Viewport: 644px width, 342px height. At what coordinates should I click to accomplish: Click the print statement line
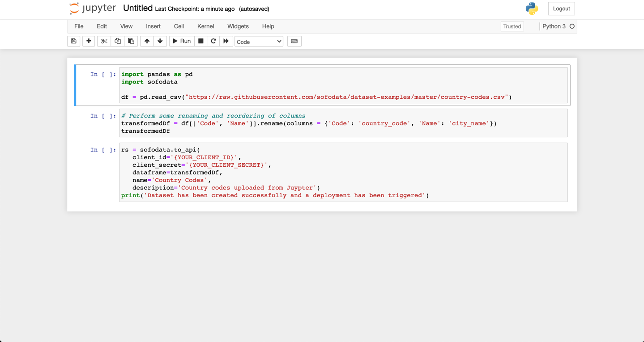point(275,195)
